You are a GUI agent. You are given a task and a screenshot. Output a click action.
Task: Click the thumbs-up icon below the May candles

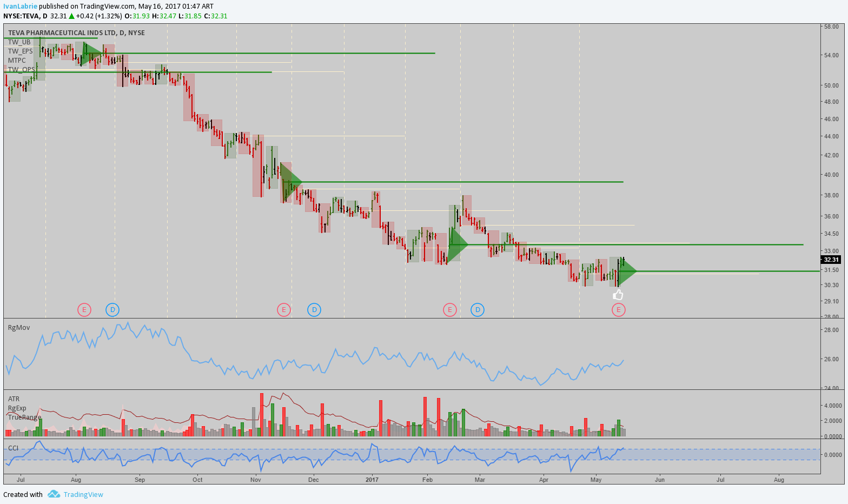pos(618,295)
